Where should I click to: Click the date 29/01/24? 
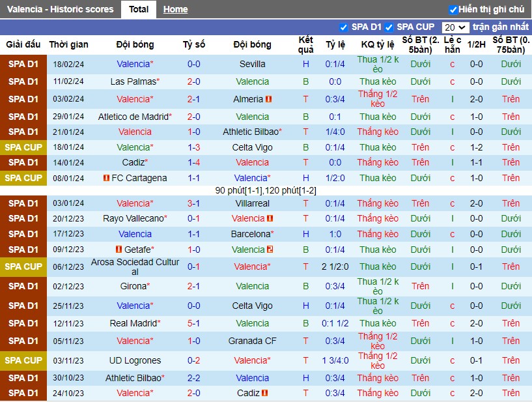pos(68,117)
